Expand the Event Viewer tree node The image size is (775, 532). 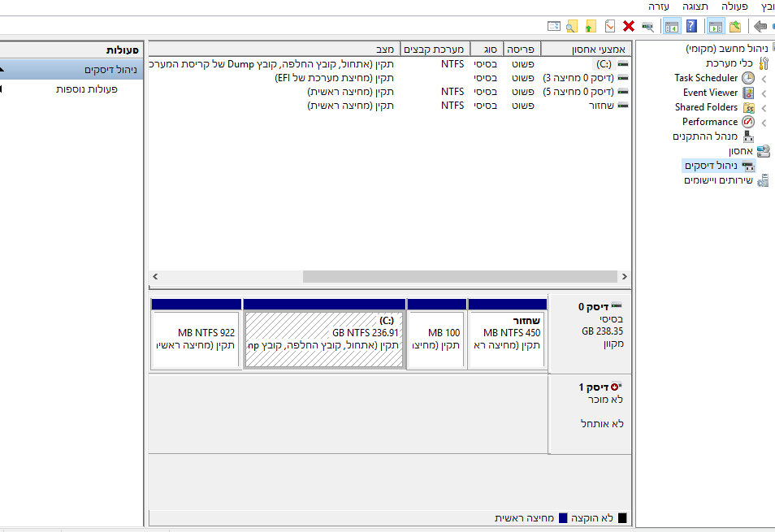[764, 93]
